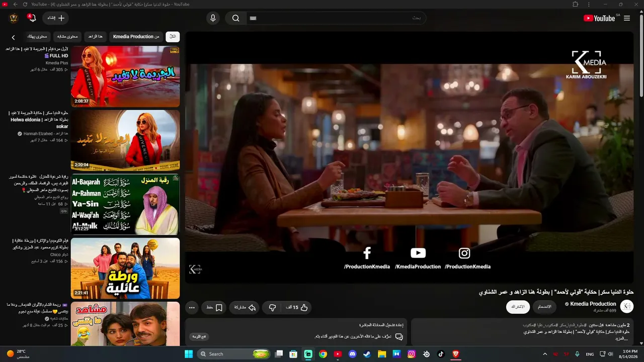Open مشاهد ما يتنسى thumbnail
The image size is (644, 362).
pos(125,323)
